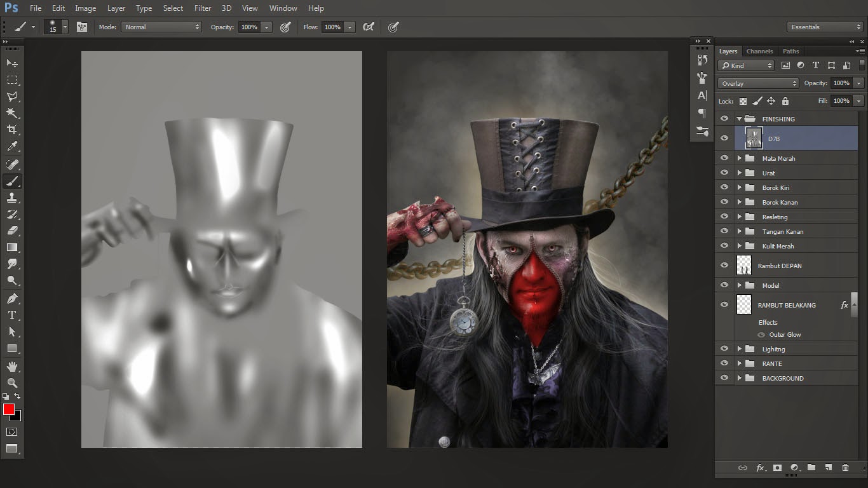Link layers icon at panel bottom
The width and height of the screenshot is (868, 488).
coord(743,468)
